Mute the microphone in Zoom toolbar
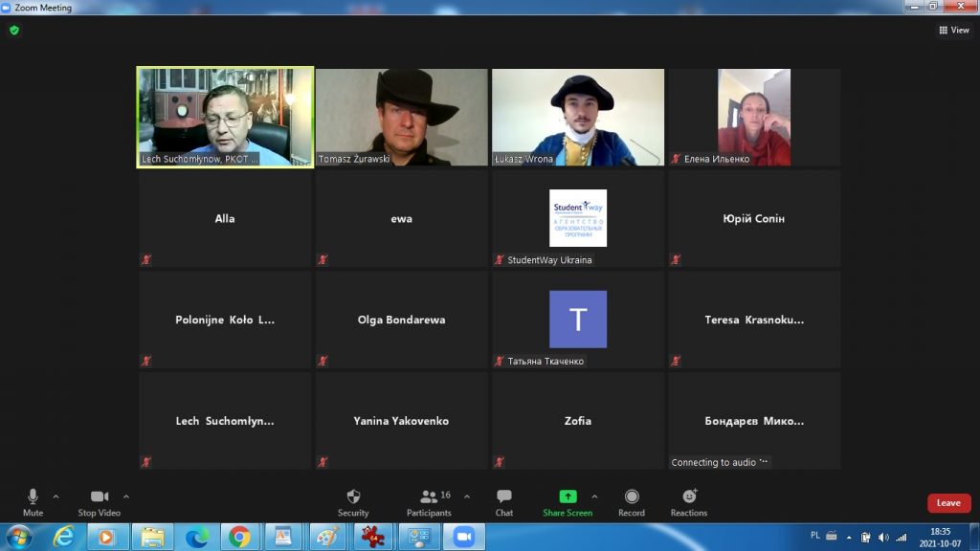The image size is (980, 551). tap(33, 501)
